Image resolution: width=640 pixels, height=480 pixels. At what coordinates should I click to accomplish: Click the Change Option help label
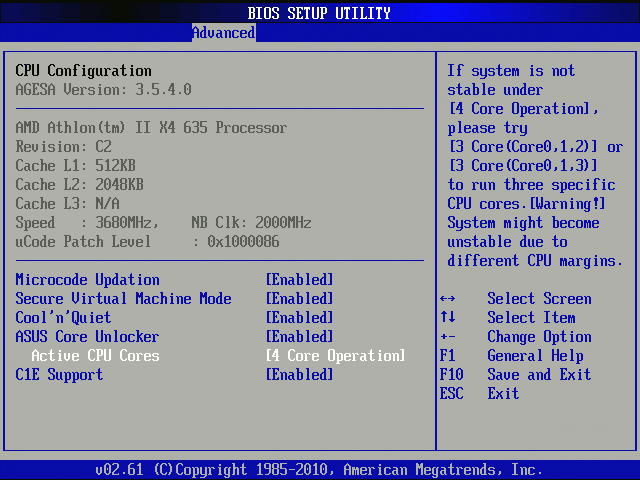[x=539, y=336]
